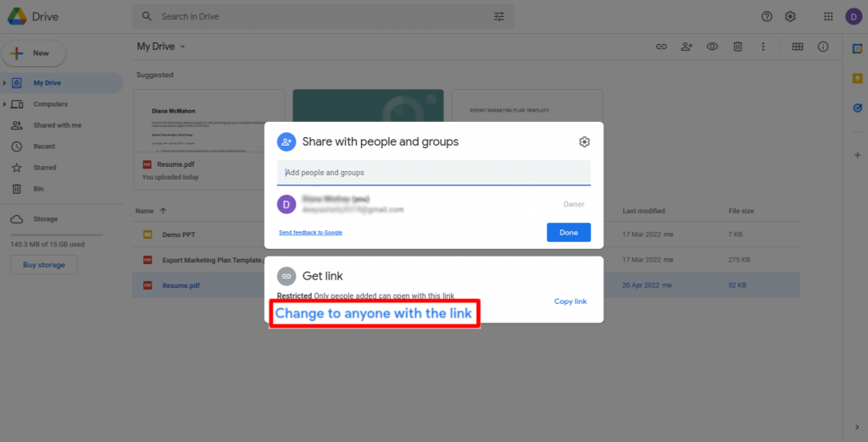Open the Google apps grid
The height and width of the screenshot is (442, 868).
pyautogui.click(x=828, y=16)
